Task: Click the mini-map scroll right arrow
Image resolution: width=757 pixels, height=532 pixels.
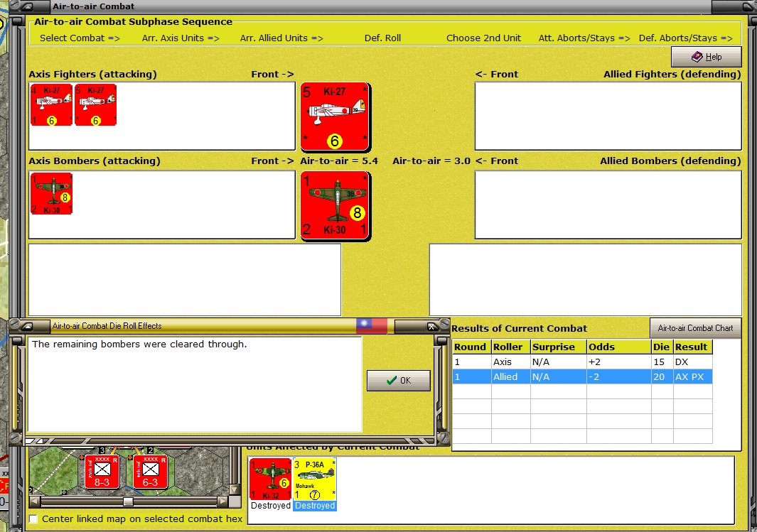Action: tap(222, 501)
